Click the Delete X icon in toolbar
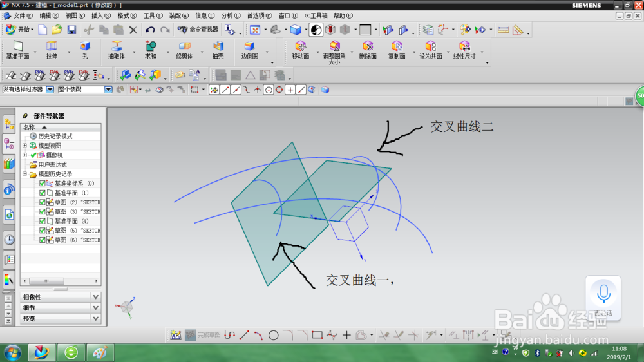The height and width of the screenshot is (362, 644). click(133, 30)
